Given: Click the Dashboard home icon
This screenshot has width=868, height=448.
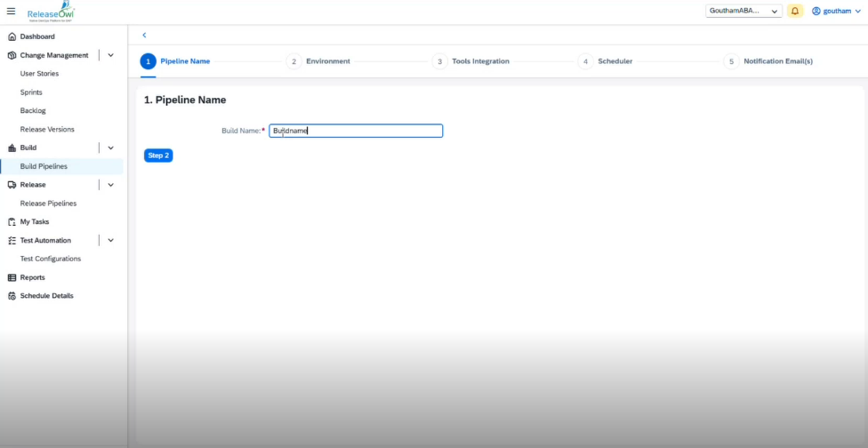Looking at the screenshot, I should (12, 36).
